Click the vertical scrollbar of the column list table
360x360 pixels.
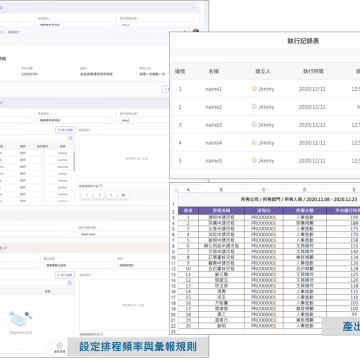(74, 161)
